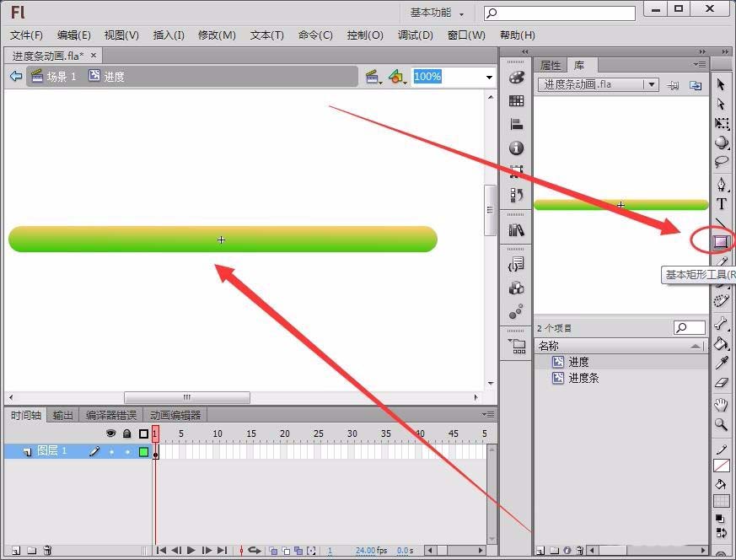Select the Zoom magnifier tool
The width and height of the screenshot is (736, 560).
(x=721, y=424)
